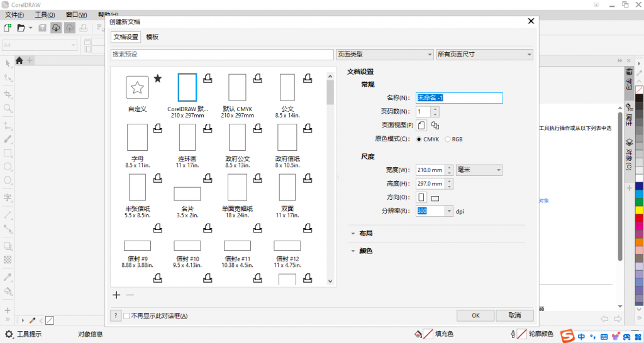Select the Artistic Media brush tool
644x343 pixels.
pos(8,139)
